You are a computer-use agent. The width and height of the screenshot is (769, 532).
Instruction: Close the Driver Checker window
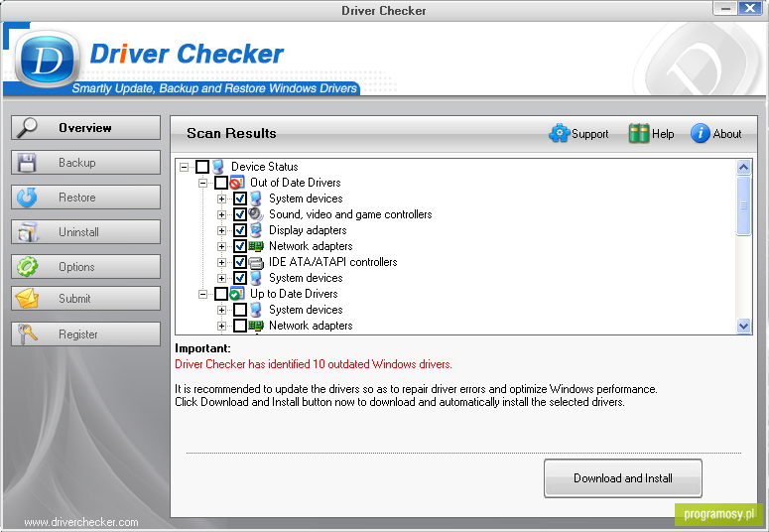[x=750, y=8]
